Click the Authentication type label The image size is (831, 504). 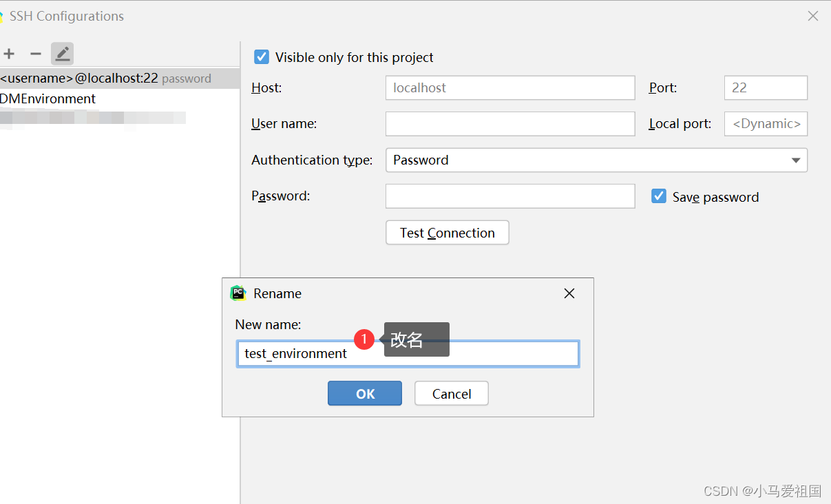click(x=312, y=160)
